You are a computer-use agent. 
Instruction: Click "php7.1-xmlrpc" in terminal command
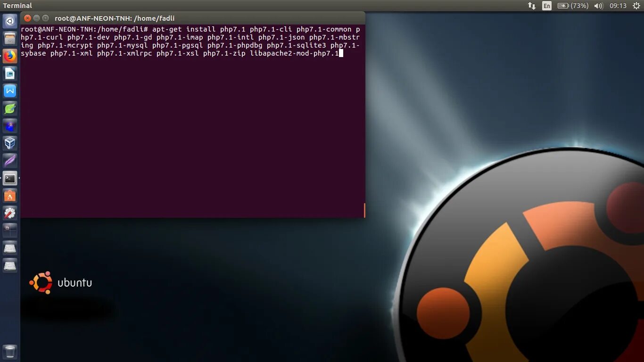point(124,53)
